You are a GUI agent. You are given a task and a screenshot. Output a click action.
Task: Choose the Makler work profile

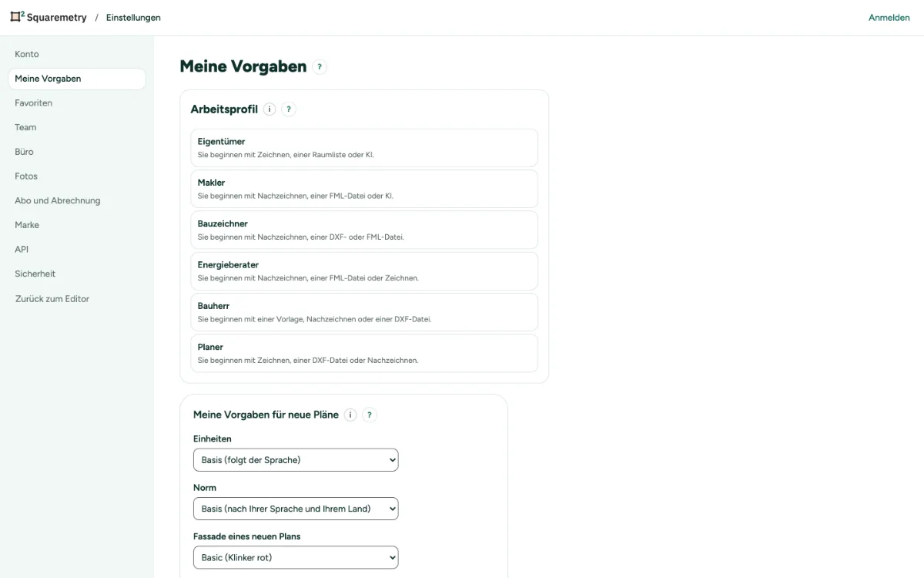[364, 189]
